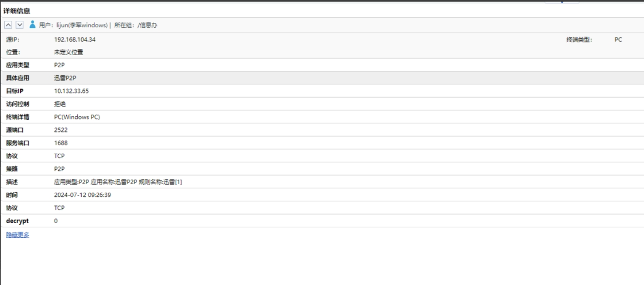The height and width of the screenshot is (285, 644).
Task: Click the 访问控制 value 拒绝
Action: point(60,104)
